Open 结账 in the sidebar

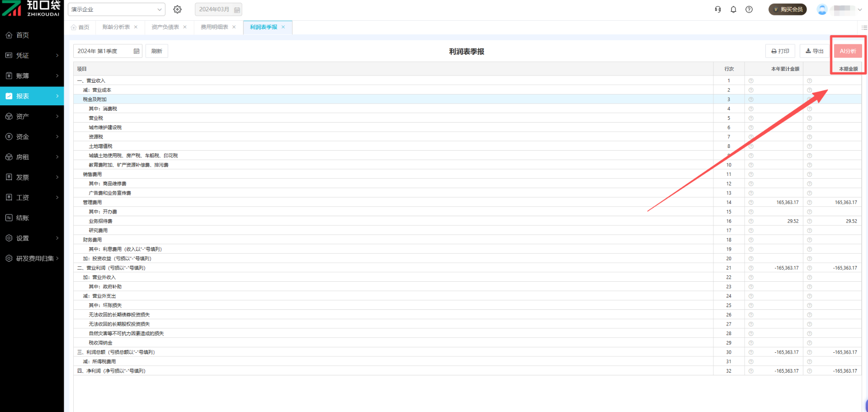pos(32,218)
